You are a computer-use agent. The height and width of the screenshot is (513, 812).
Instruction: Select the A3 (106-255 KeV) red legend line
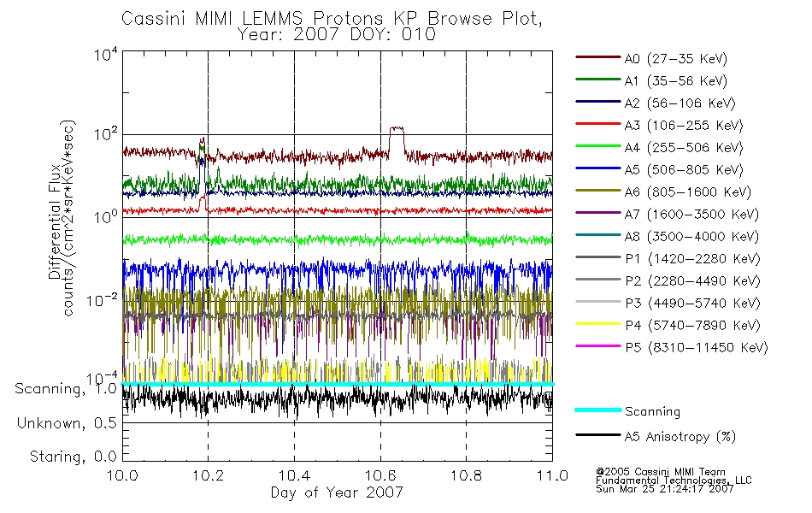click(x=598, y=124)
